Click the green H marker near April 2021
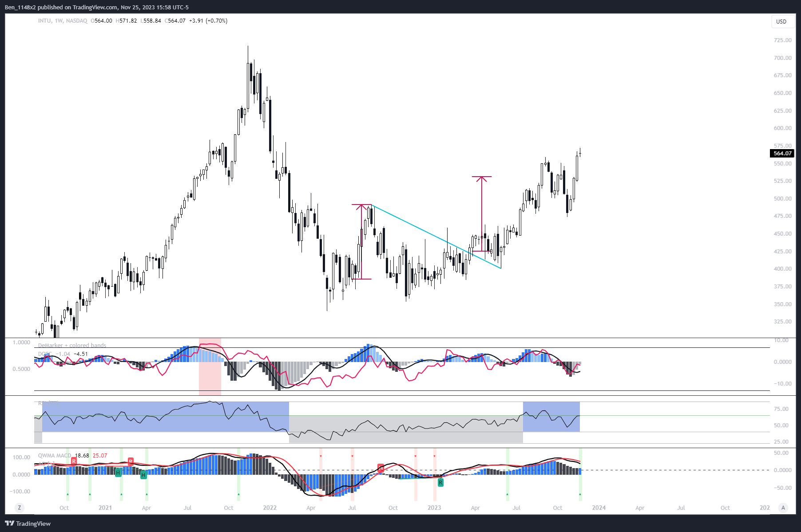Image resolution: width=801 pixels, height=532 pixels. (x=143, y=475)
